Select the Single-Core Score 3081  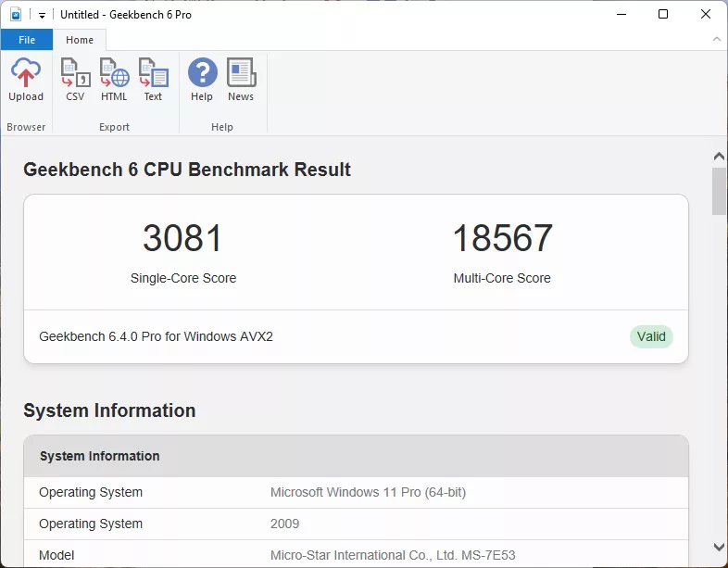coord(183,239)
